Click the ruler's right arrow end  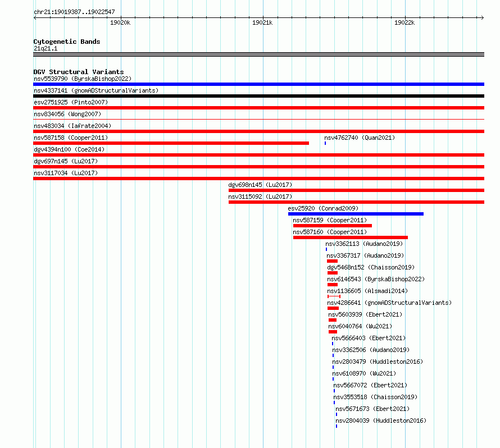483,17
